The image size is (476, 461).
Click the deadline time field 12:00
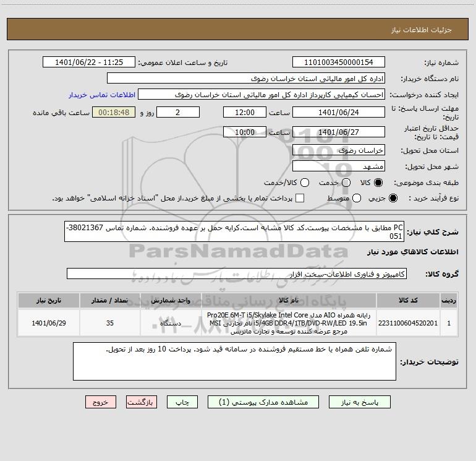(245, 112)
